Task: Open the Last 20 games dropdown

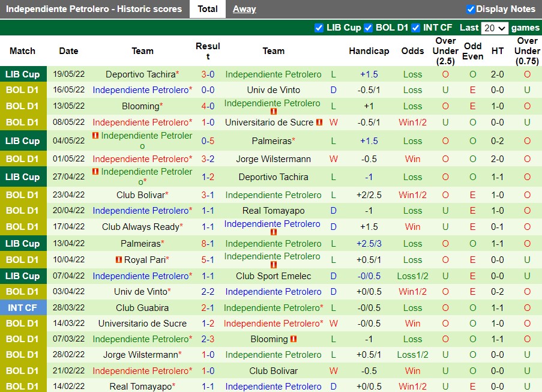Action: [495, 28]
